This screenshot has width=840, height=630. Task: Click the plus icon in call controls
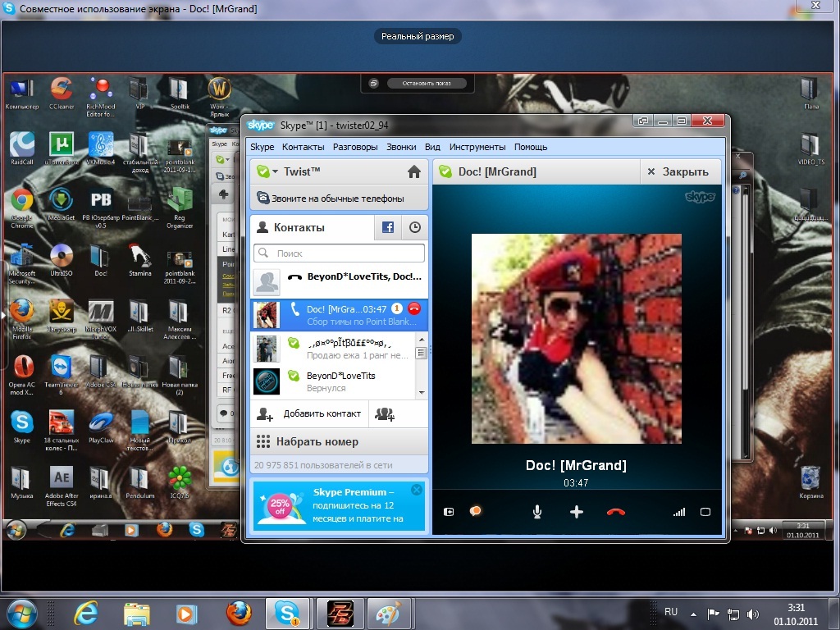(577, 512)
